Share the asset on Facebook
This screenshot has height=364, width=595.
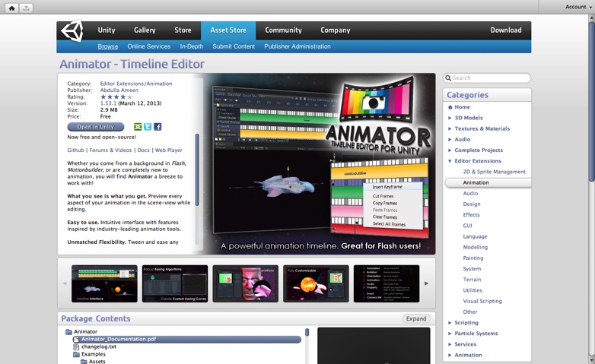click(157, 127)
